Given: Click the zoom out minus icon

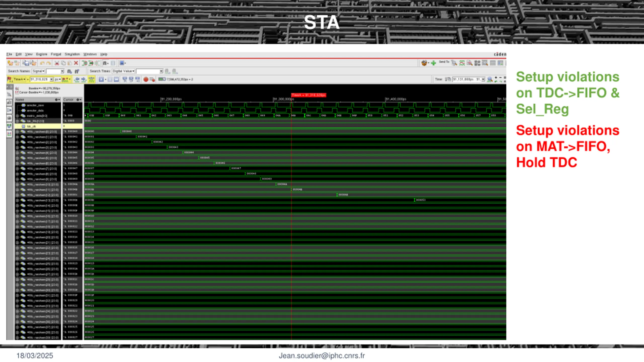Looking at the screenshot, I should (x=500, y=78).
